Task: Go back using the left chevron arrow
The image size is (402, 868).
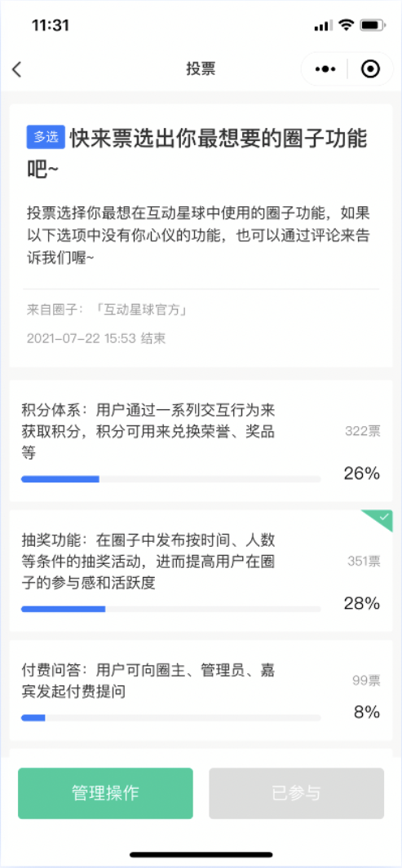Action: pos(17,69)
